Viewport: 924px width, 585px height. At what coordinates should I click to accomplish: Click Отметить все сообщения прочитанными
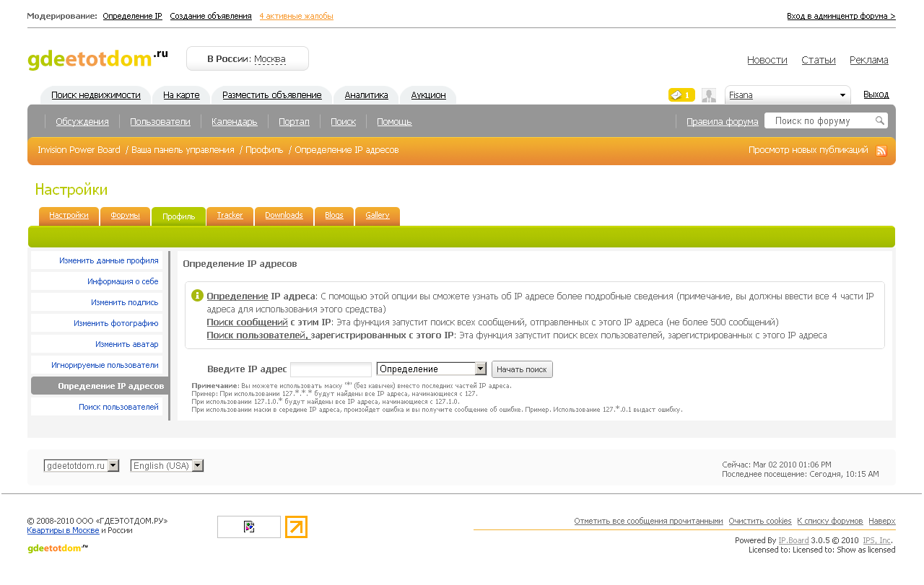(648, 521)
